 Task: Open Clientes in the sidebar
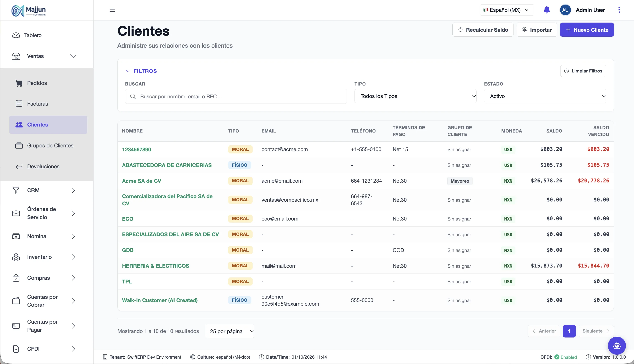(x=48, y=124)
